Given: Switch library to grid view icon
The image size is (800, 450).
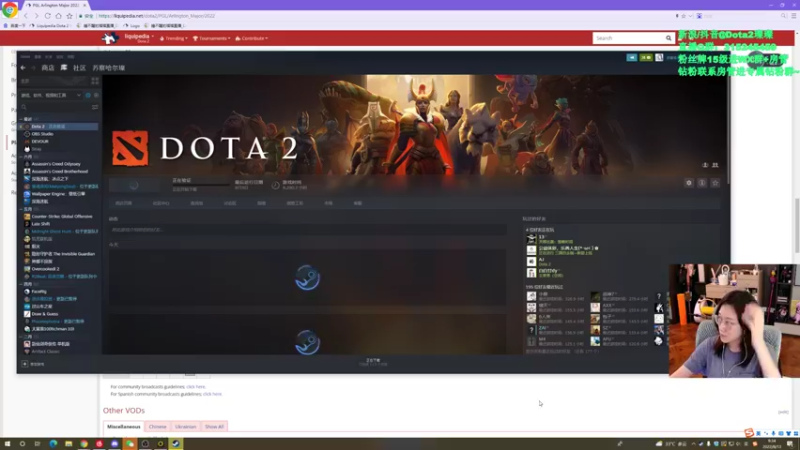Looking at the screenshot, I should click(95, 81).
